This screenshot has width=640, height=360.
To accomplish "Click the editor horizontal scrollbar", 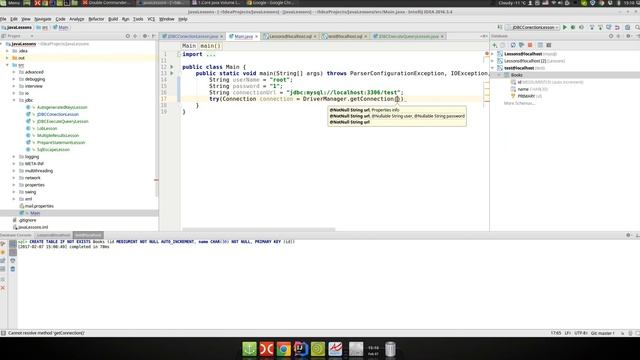I will pos(258,229).
